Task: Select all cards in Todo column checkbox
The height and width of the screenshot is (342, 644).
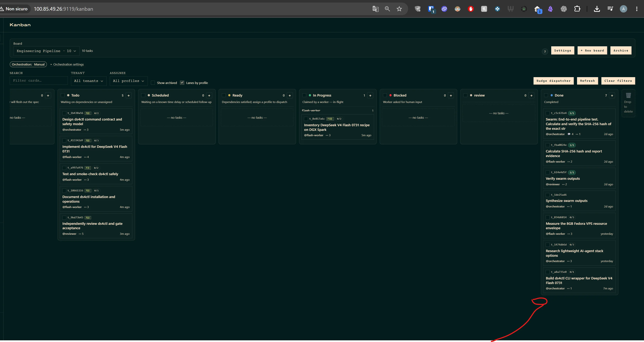Action: 63,95
